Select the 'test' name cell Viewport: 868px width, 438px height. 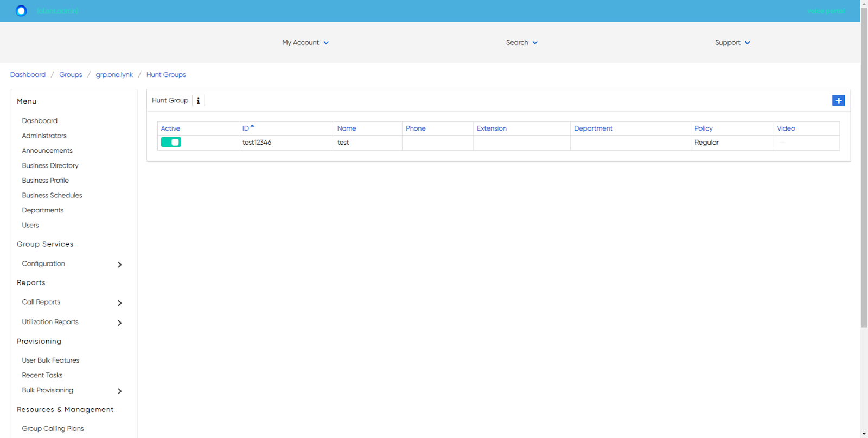(x=368, y=143)
